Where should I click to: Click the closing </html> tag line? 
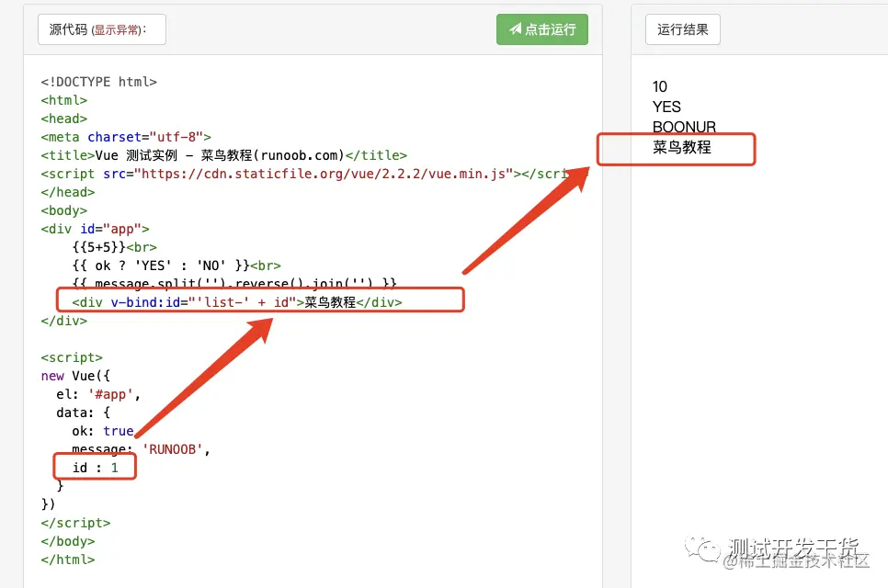(68, 560)
